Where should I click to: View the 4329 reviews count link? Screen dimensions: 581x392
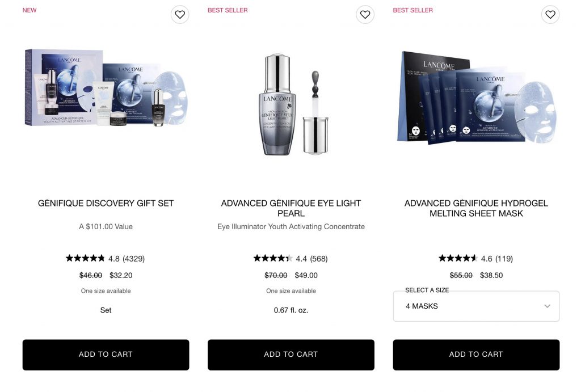point(133,259)
